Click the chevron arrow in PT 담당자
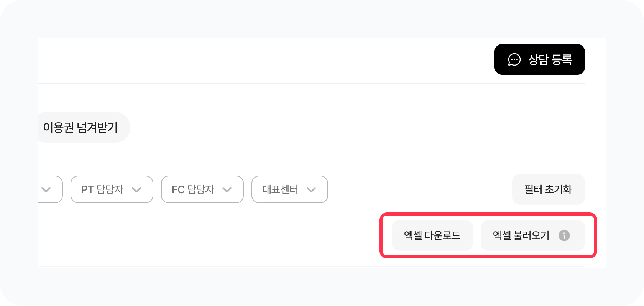This screenshot has width=644, height=306. [136, 189]
